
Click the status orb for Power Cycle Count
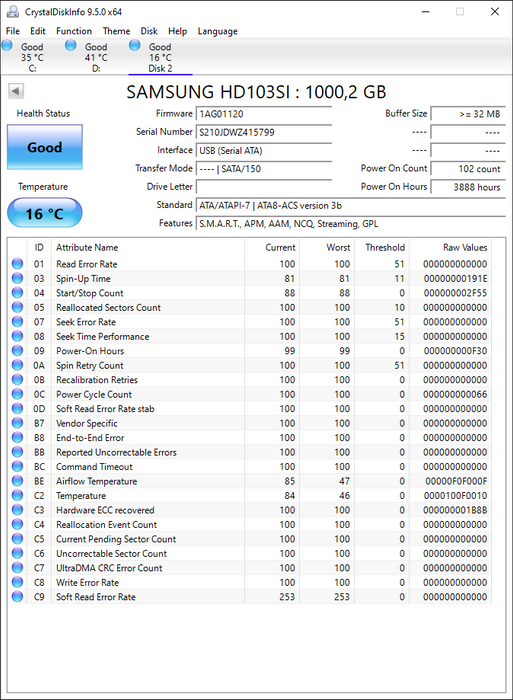[x=17, y=394]
